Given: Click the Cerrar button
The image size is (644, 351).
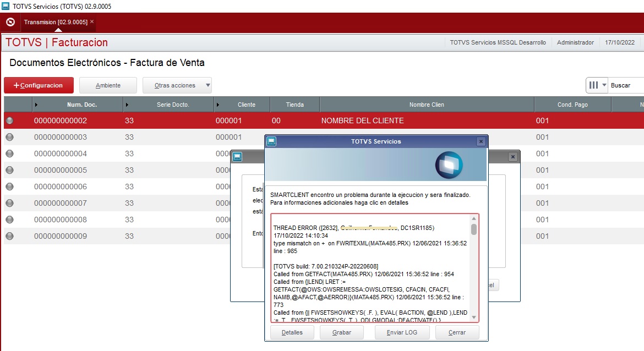Looking at the screenshot, I should [x=457, y=332].
